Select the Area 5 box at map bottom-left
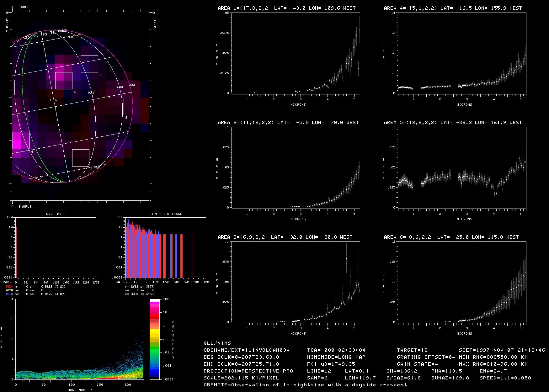Image resolution: width=549 pixels, height=392 pixels. pyautogui.click(x=29, y=166)
